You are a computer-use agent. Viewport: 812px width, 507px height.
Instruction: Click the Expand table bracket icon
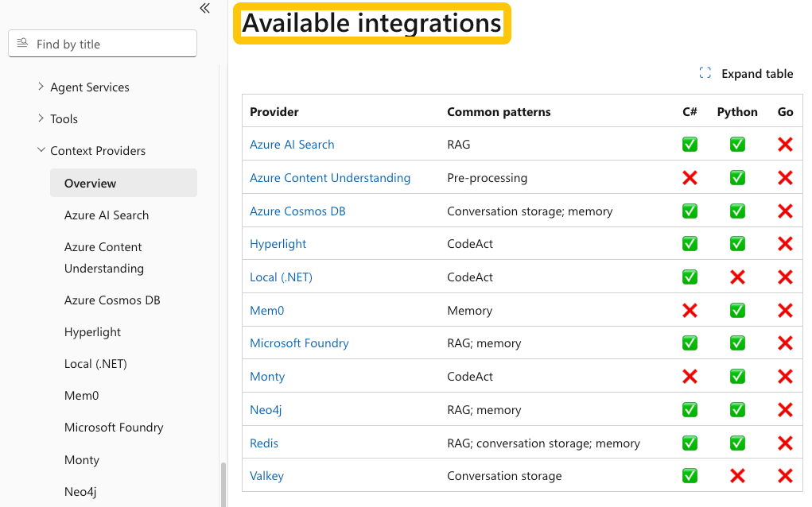[705, 73]
